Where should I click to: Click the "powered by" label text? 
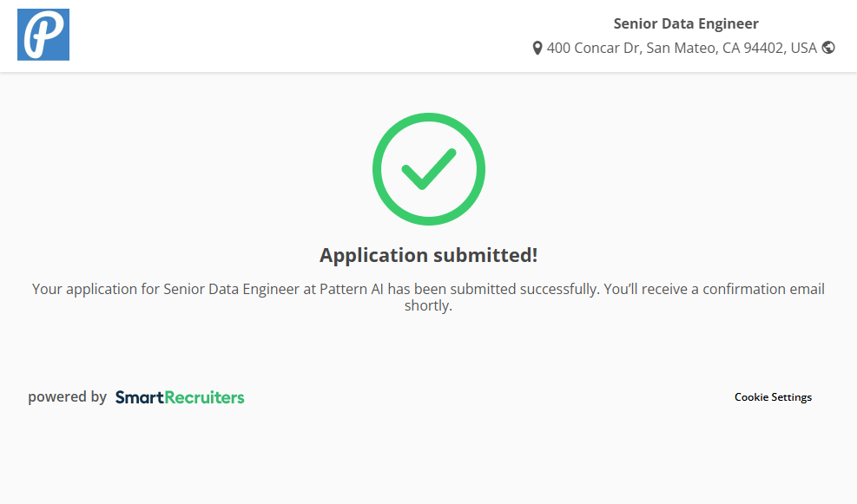click(x=67, y=397)
